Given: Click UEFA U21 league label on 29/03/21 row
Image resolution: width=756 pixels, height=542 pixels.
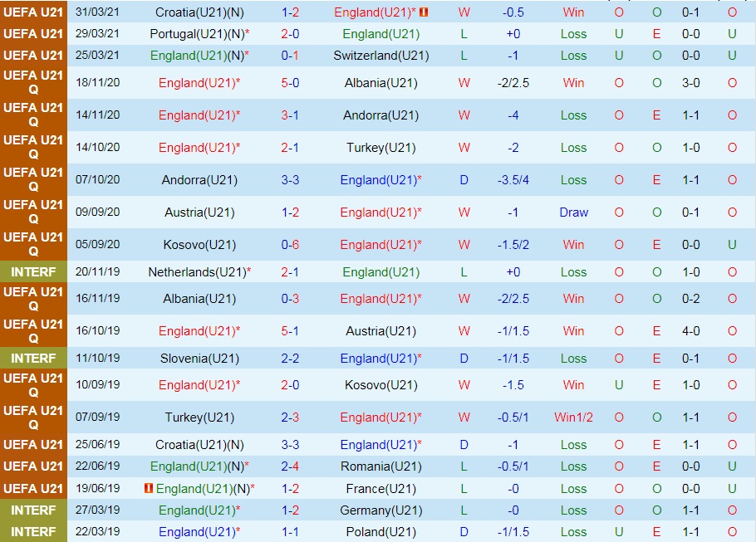Looking at the screenshot, I should pos(33,34).
